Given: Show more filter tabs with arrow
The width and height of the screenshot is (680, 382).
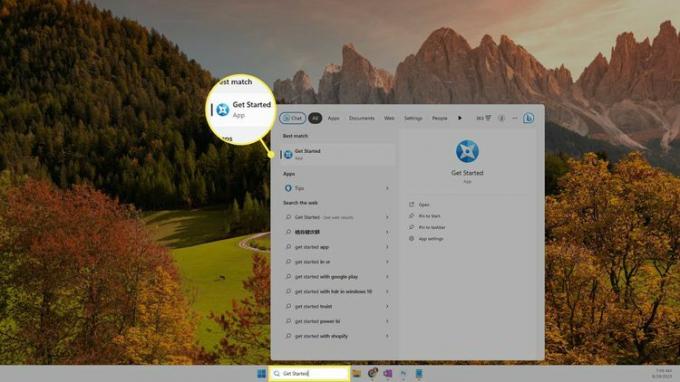Looking at the screenshot, I should 460,118.
